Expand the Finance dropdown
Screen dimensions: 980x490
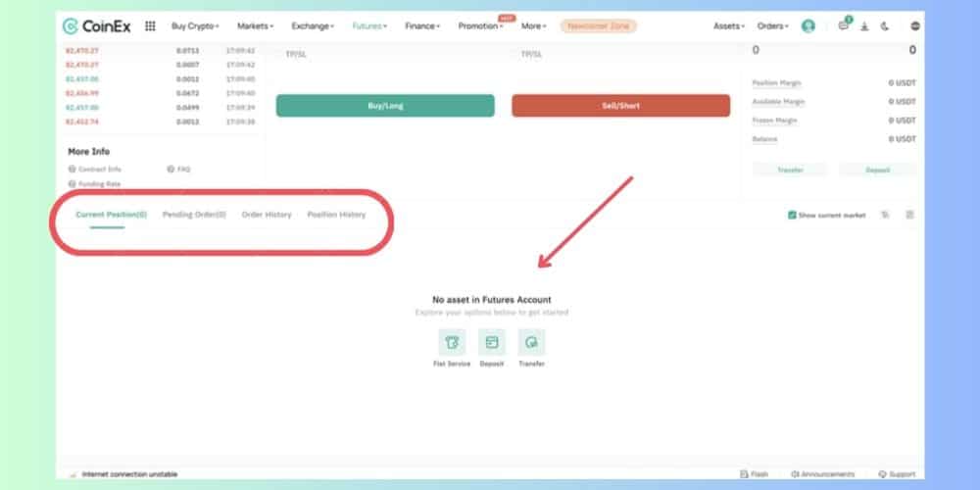point(422,26)
